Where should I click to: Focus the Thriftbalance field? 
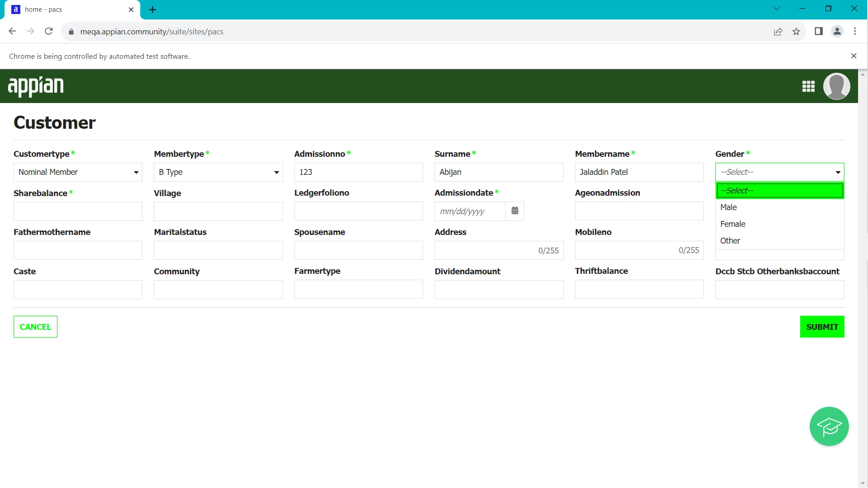point(639,289)
